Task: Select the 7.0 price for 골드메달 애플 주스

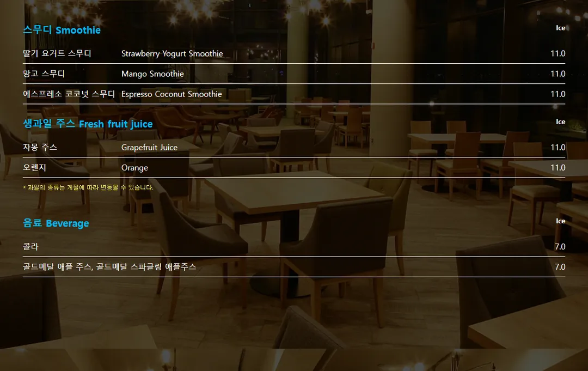Action: click(560, 267)
